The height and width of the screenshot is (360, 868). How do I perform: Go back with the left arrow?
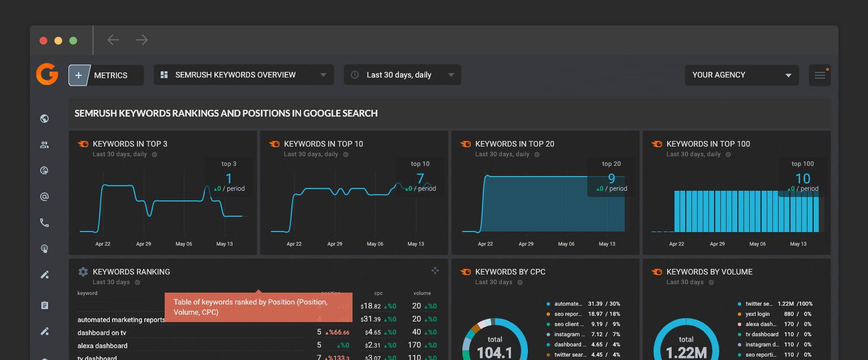(x=113, y=40)
